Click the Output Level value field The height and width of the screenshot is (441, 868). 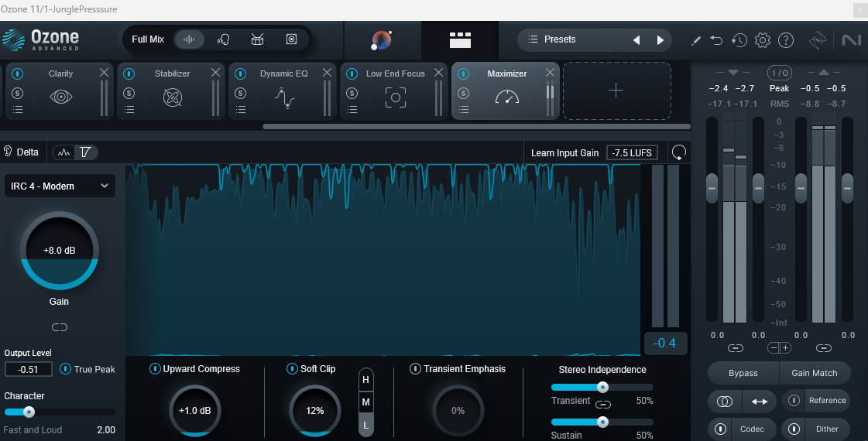(x=28, y=369)
